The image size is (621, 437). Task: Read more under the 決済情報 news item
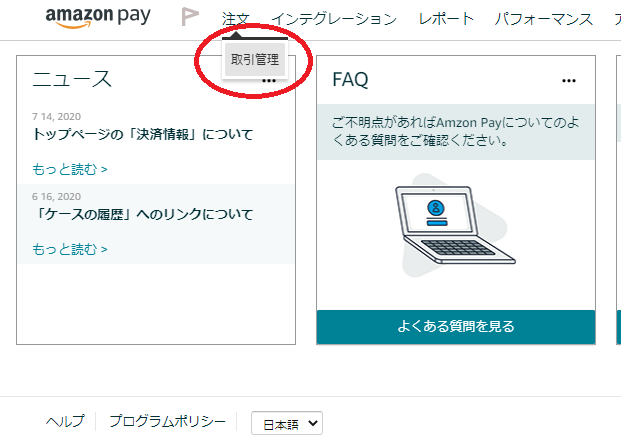(x=70, y=169)
